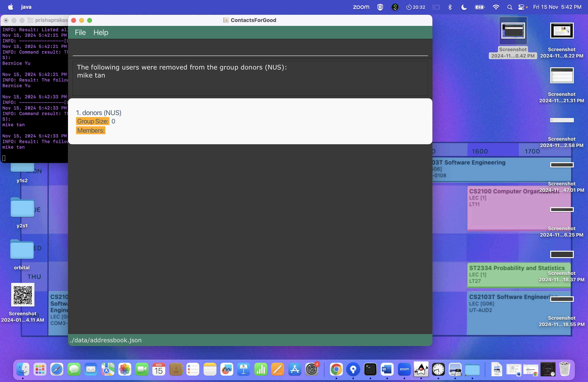
Task: Open the zoom menu bar dropdown
Action: (x=361, y=7)
